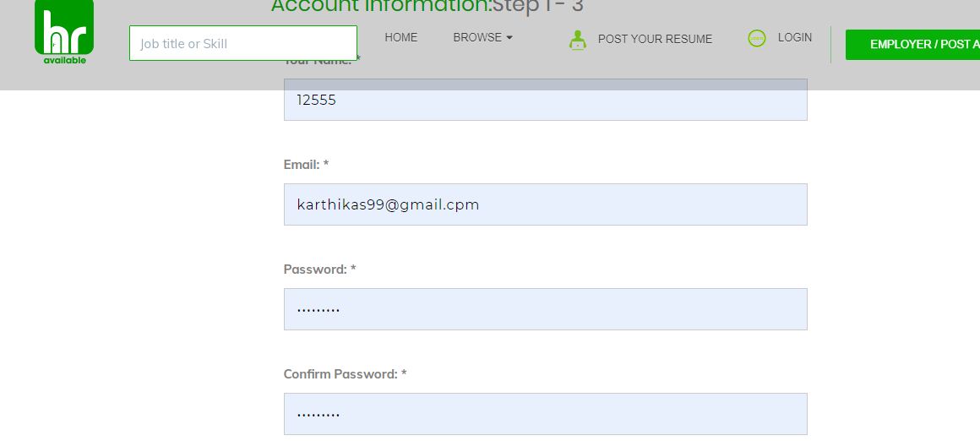Viewport: 980px width, 441px height.
Task: Click the green resume person icon
Action: [578, 40]
